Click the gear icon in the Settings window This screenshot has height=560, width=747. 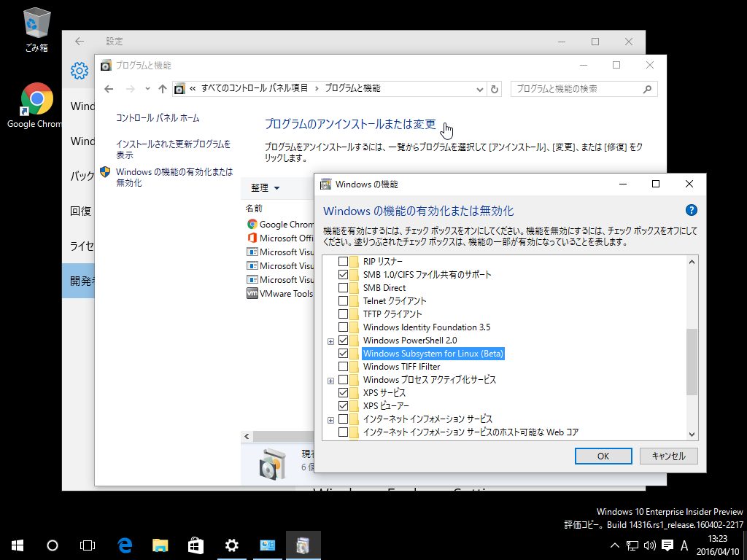tap(79, 71)
